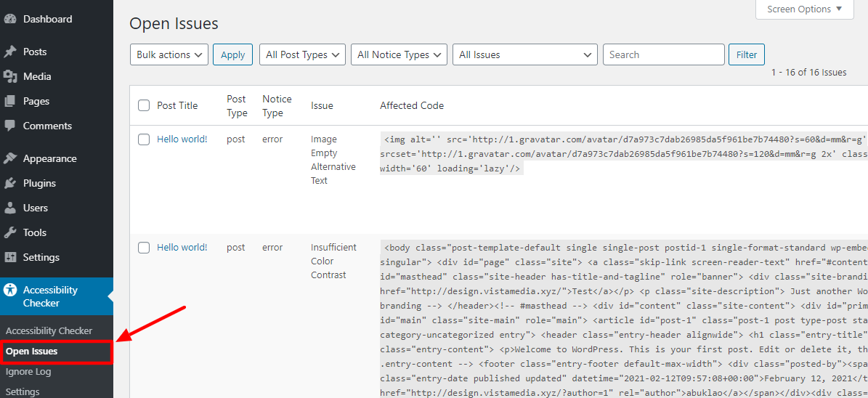The image size is (868, 398).
Task: Select Open Issues submenu item
Action: (31, 352)
